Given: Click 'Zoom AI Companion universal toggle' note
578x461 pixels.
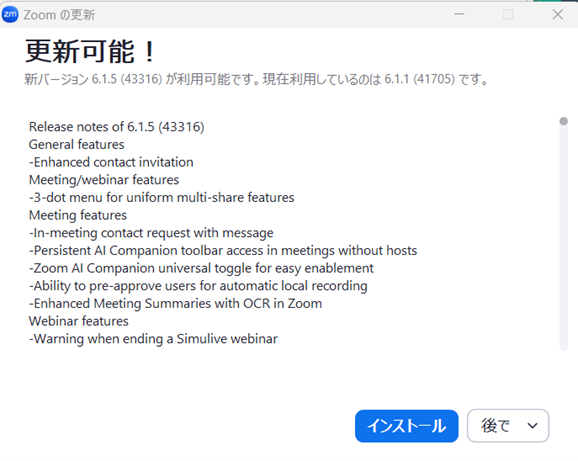Looking at the screenshot, I should 201,268.
